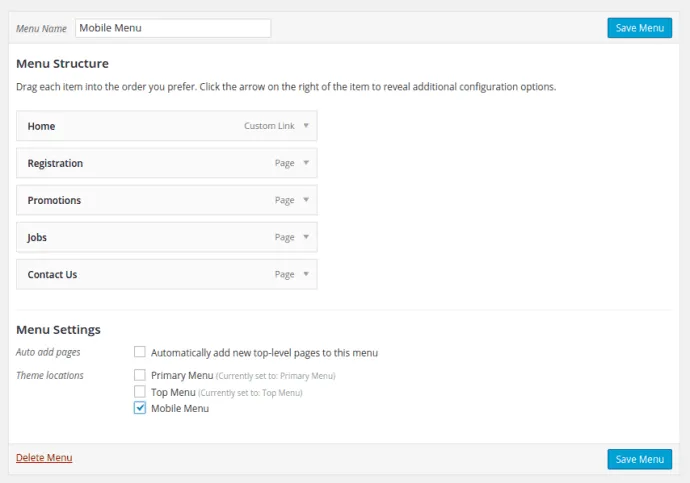
Task: Select the Jobs menu item title
Action: tap(37, 238)
